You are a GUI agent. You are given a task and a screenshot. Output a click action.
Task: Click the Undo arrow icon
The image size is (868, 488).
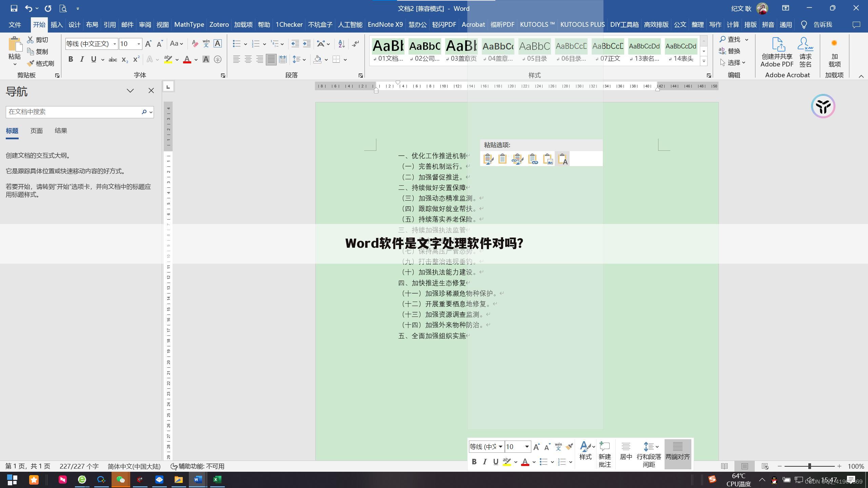pos(28,8)
